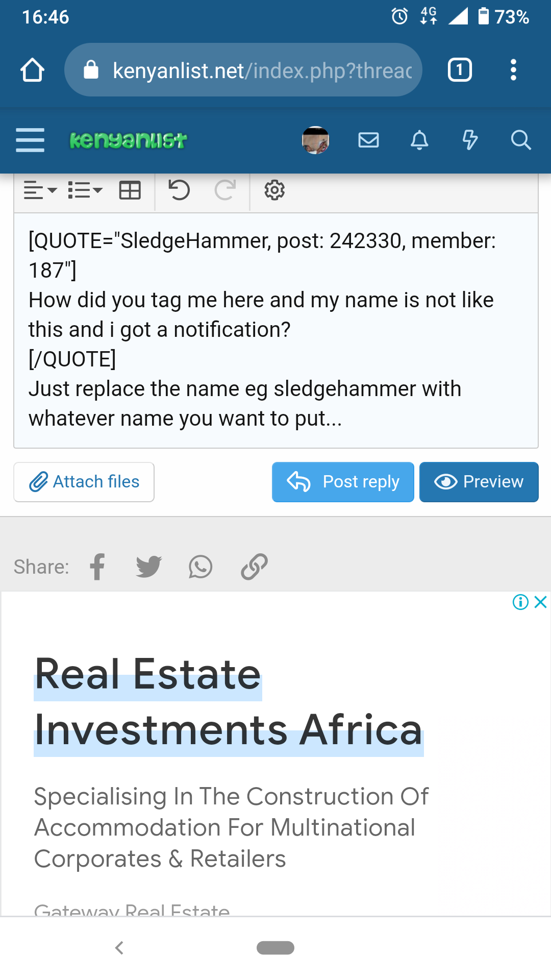Screen dimensions: 551x980
Task: Share the thread on Twitter
Action: (149, 567)
